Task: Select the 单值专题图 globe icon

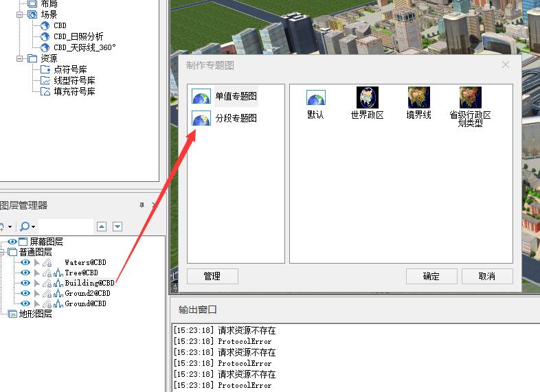Action: point(201,96)
